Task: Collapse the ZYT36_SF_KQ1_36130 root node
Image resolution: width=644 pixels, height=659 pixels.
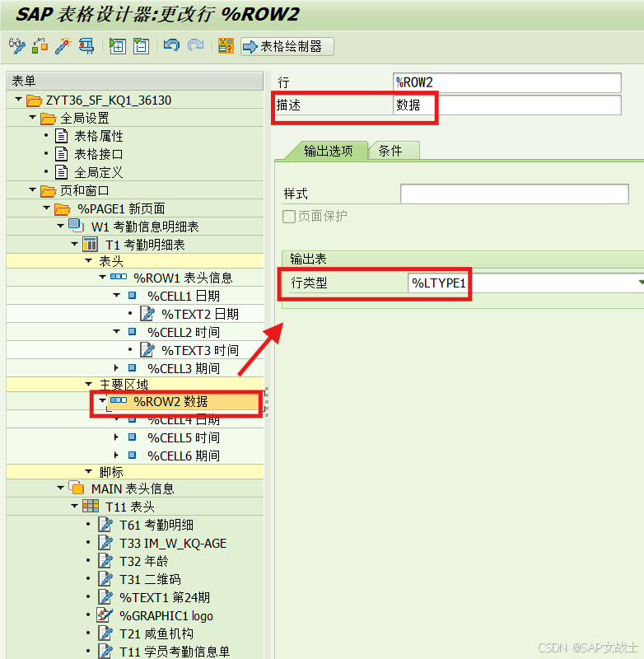Action: pyautogui.click(x=18, y=99)
